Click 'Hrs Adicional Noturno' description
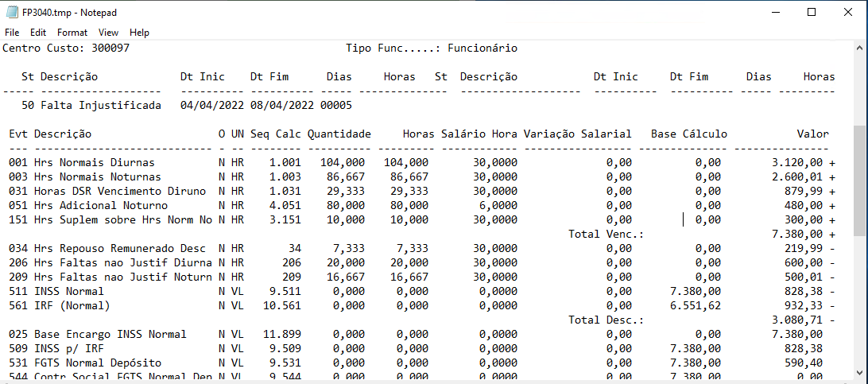Viewport: 868px width, 384px height. click(101, 206)
